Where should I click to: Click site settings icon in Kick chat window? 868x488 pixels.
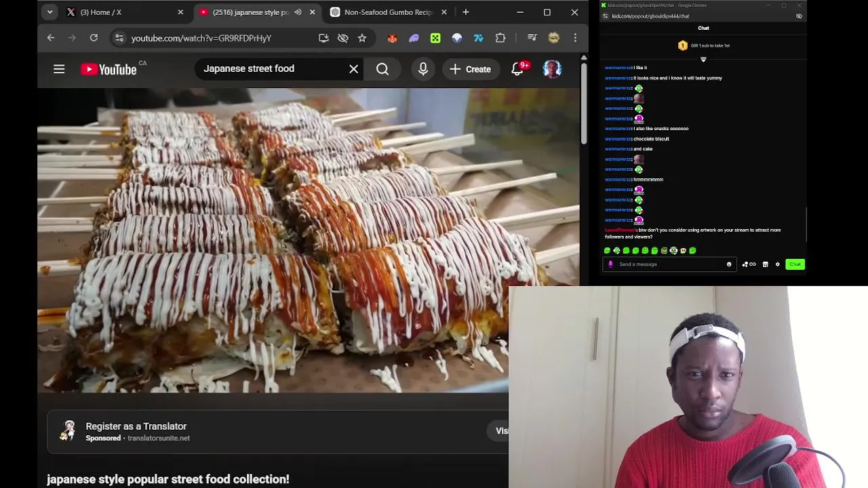click(x=606, y=16)
